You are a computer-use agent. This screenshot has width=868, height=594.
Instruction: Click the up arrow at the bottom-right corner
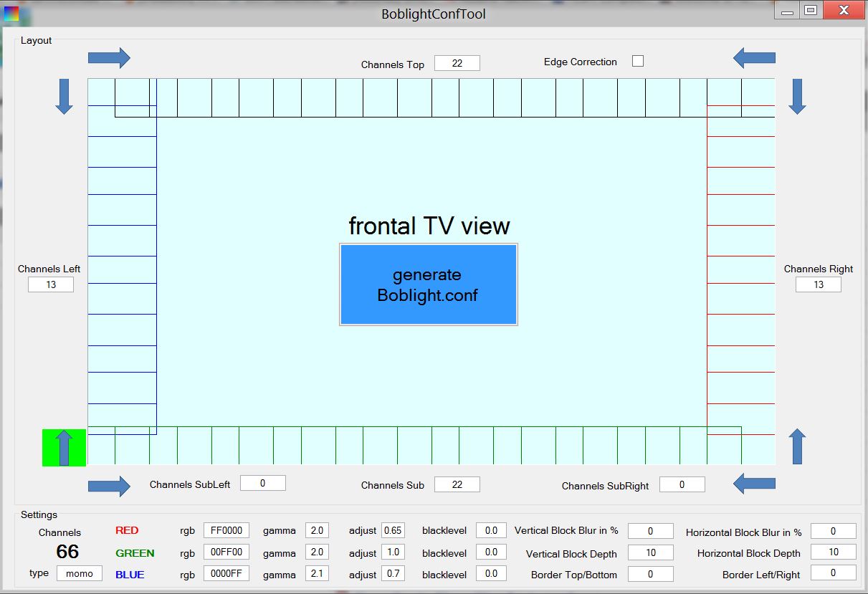point(797,446)
